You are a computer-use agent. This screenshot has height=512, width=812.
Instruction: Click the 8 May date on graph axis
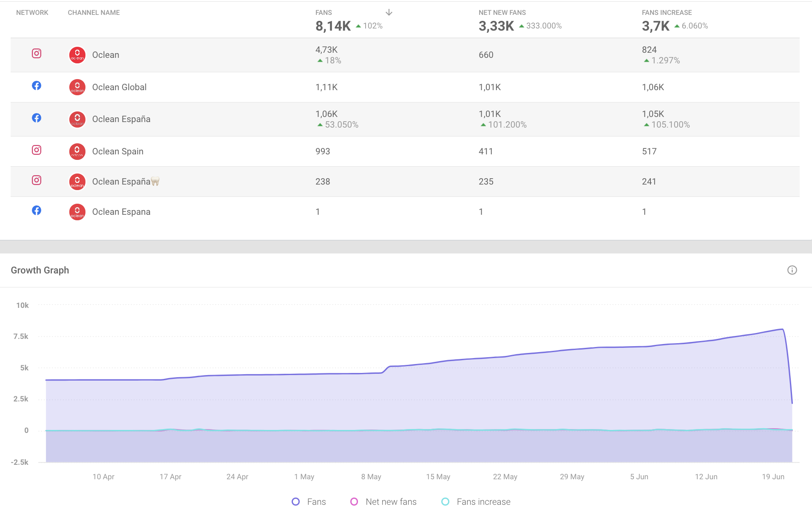click(x=371, y=477)
